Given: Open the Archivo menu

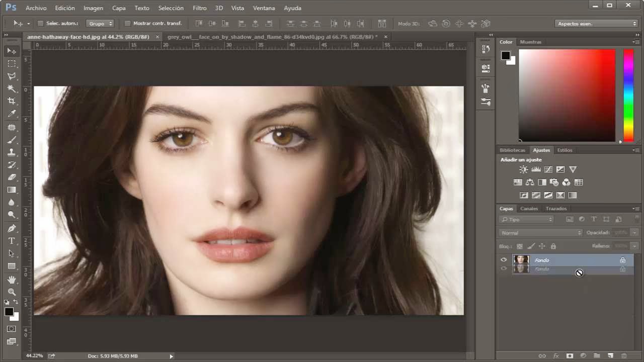Looking at the screenshot, I should tap(36, 8).
